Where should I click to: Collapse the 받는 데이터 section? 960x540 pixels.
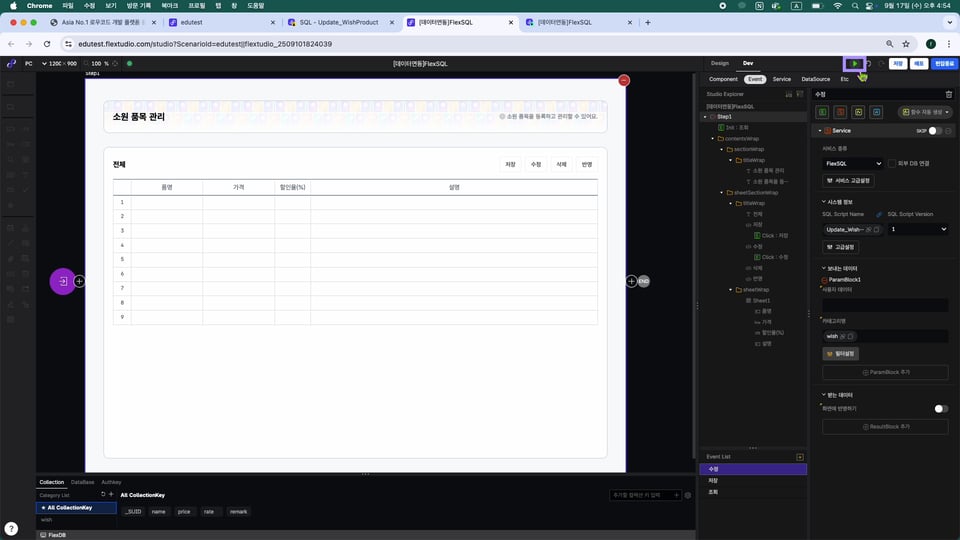pos(823,395)
